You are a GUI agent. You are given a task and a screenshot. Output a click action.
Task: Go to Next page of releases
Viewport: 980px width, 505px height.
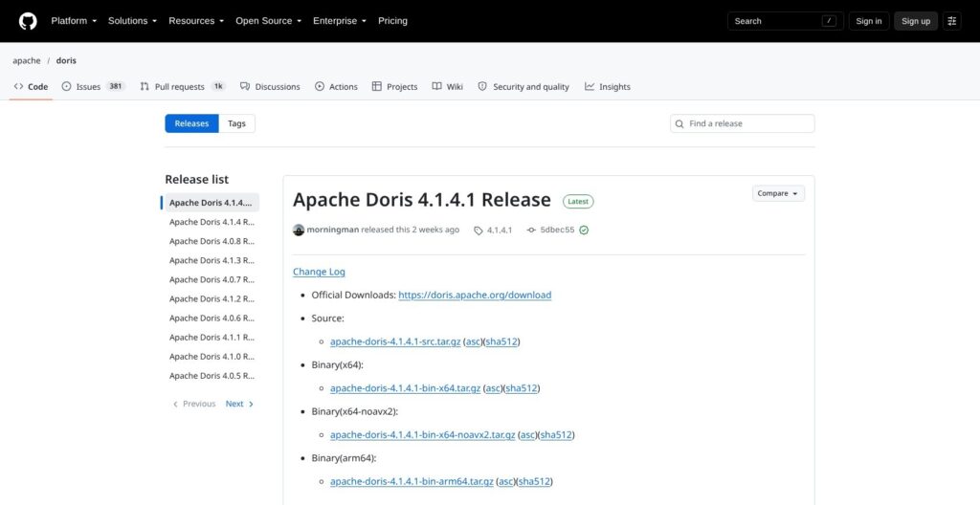240,404
